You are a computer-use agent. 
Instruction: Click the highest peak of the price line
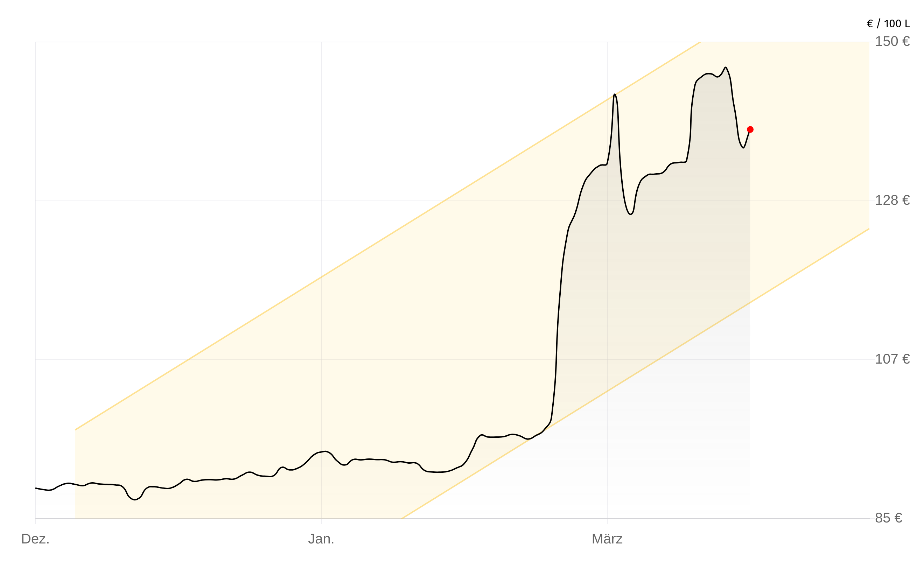pyautogui.click(x=725, y=67)
